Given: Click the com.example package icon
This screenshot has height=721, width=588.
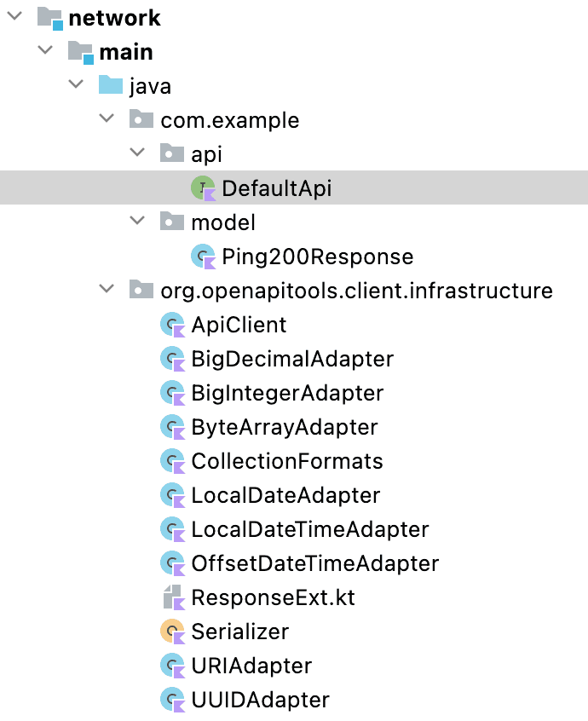Looking at the screenshot, I should (x=141, y=119).
